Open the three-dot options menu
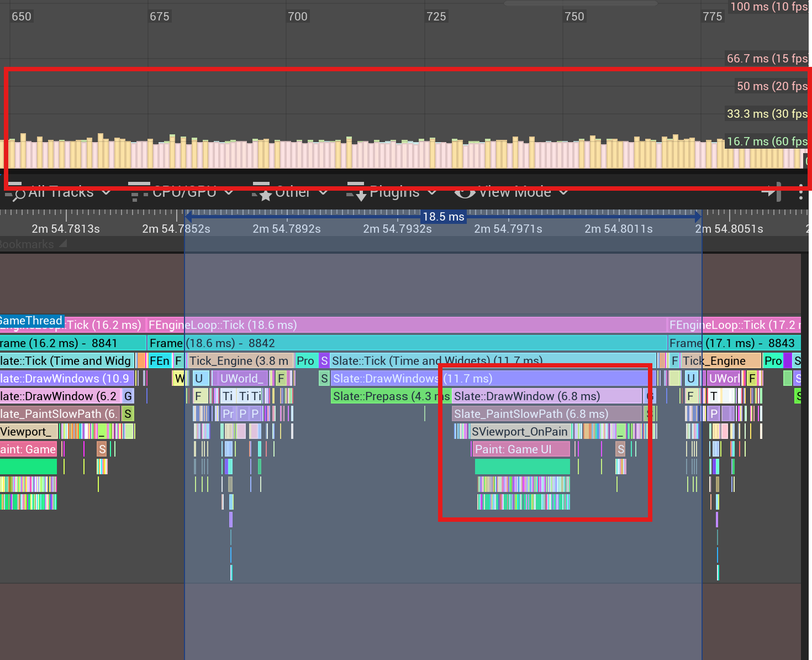Image resolution: width=812 pixels, height=660 pixels. coord(800,192)
